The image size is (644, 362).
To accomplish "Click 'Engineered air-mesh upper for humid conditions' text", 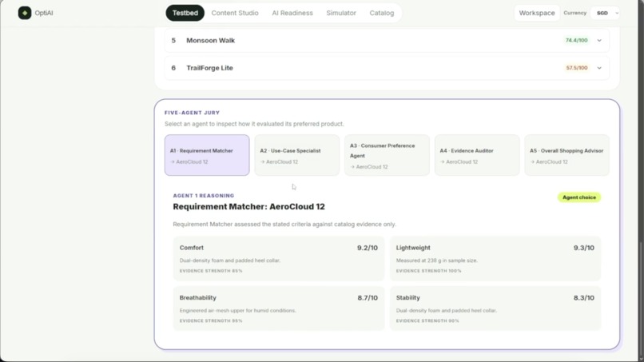I will (x=237, y=311).
